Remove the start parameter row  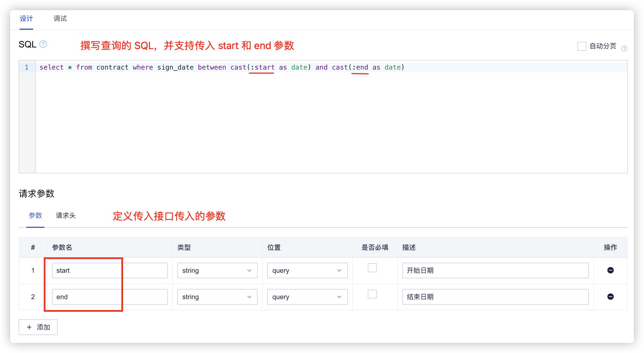click(610, 270)
